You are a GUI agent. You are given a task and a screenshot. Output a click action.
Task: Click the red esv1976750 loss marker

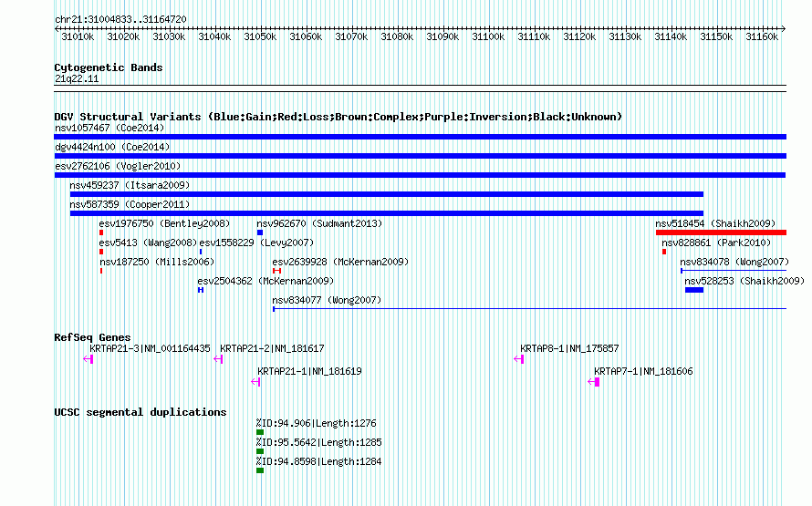click(x=101, y=232)
